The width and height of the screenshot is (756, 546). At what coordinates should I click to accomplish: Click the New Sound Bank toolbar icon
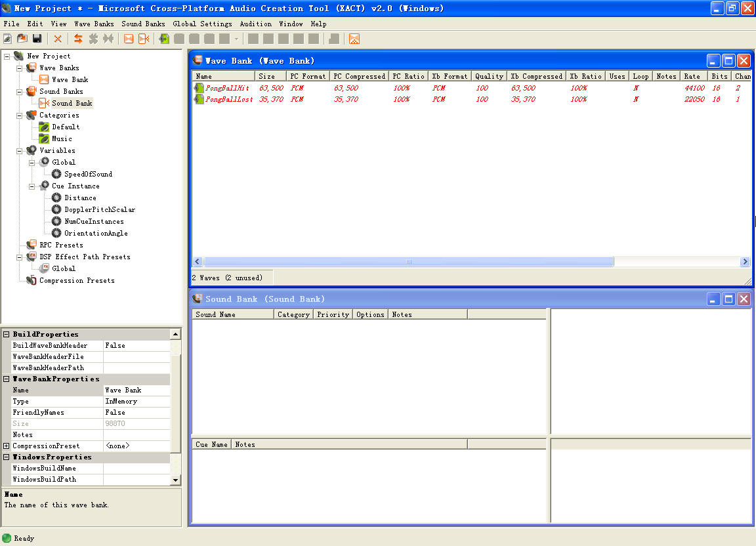click(144, 39)
